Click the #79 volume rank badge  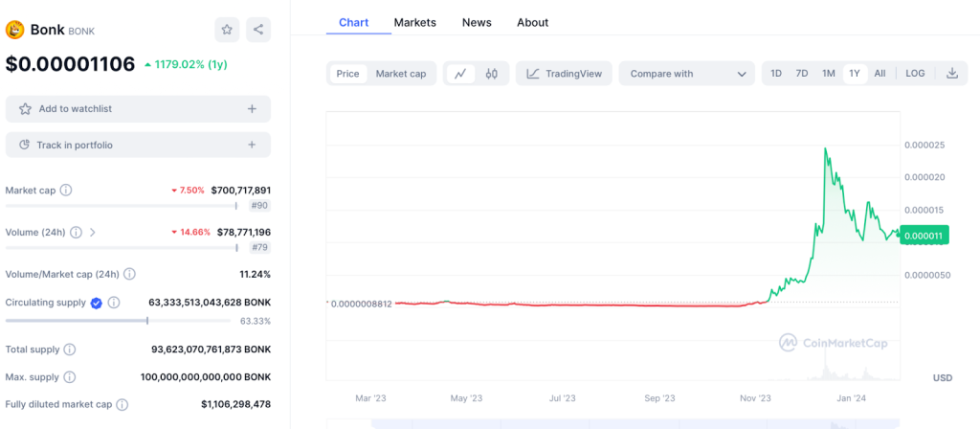[259, 248]
